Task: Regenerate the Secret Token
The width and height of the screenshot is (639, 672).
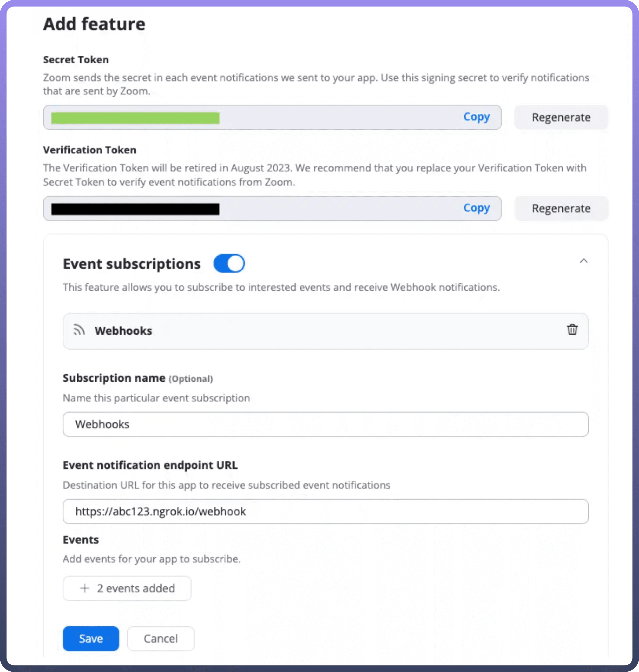Action: click(x=561, y=118)
